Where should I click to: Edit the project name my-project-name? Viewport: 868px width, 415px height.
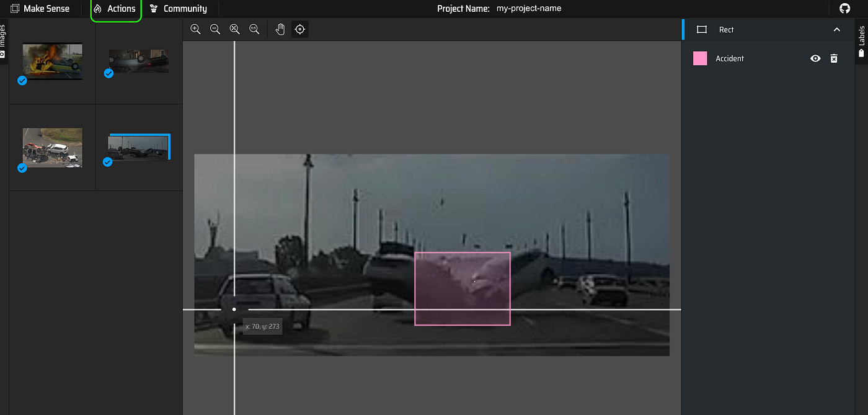tap(529, 9)
